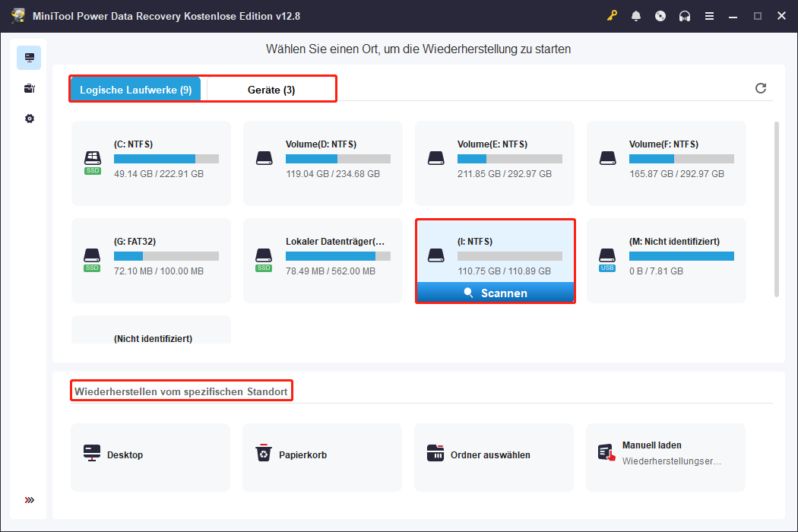
Task: Open the hamburger menu in title bar
Action: pyautogui.click(x=709, y=16)
